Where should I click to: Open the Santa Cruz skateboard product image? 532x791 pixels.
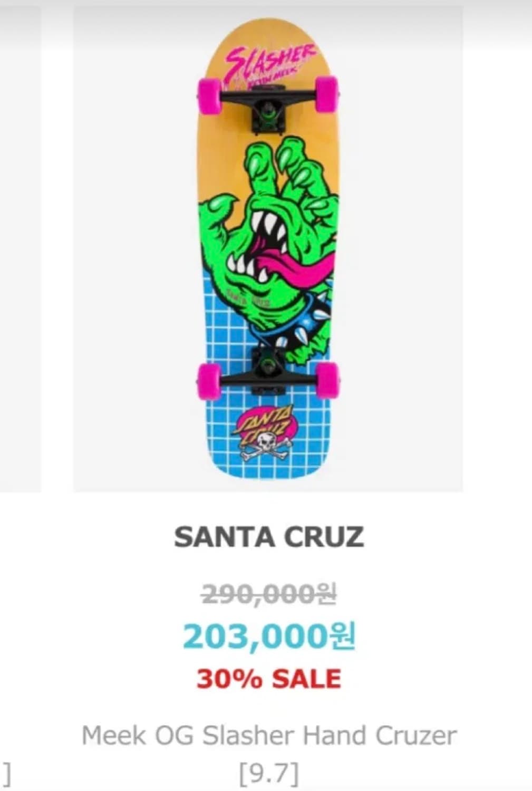tap(268, 249)
